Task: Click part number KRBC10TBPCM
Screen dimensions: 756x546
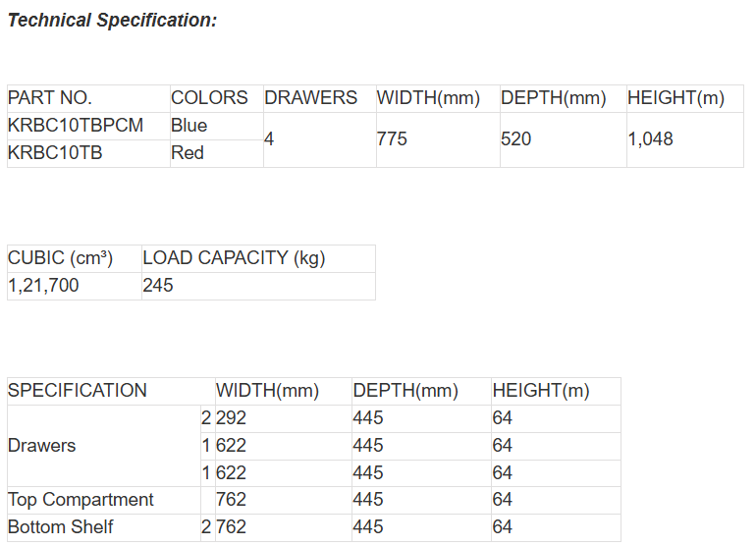Action: click(76, 126)
